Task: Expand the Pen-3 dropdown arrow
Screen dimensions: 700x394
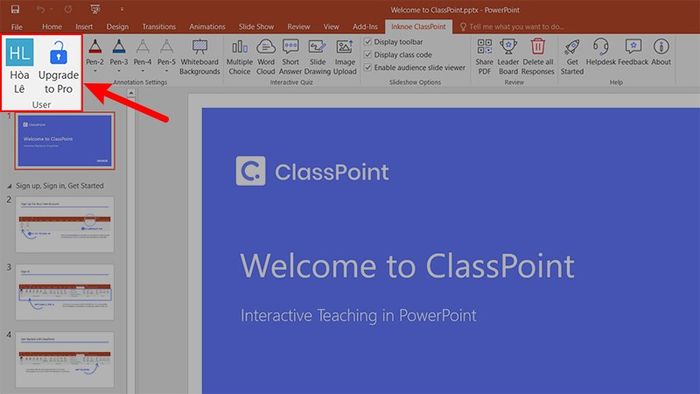Action: coord(119,71)
